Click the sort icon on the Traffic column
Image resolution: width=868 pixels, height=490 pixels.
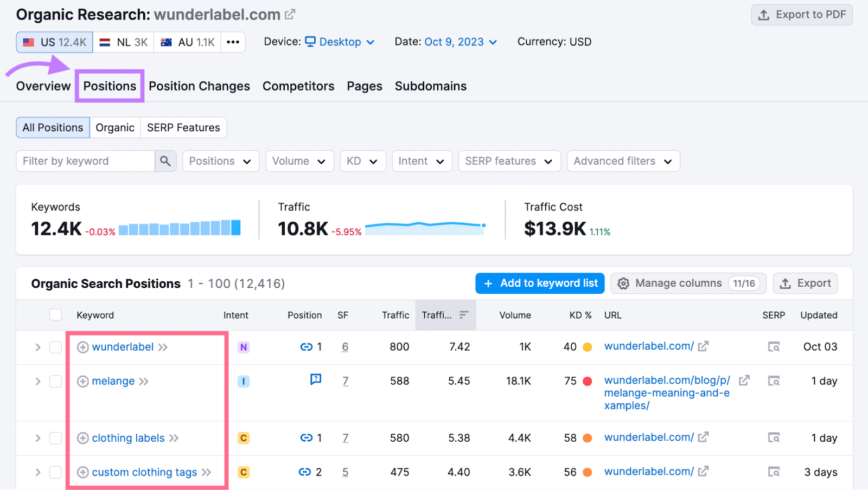tap(464, 315)
